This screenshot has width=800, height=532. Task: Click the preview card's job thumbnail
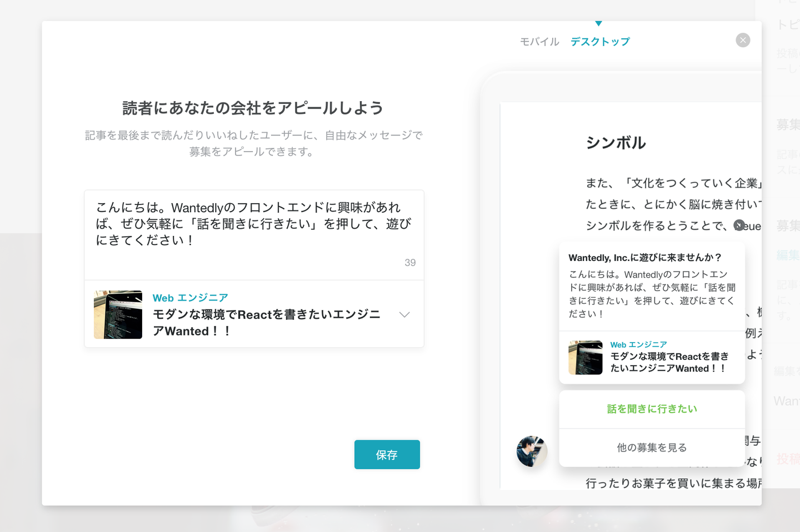(586, 358)
